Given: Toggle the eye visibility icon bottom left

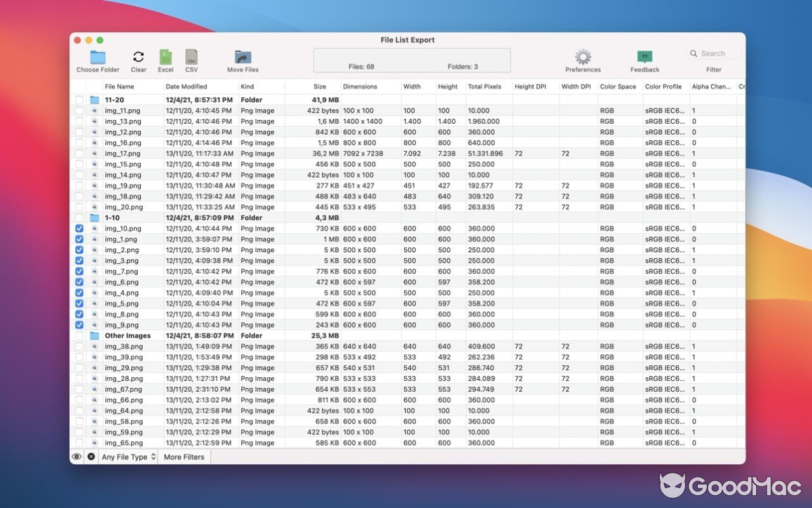Looking at the screenshot, I should coord(77,457).
